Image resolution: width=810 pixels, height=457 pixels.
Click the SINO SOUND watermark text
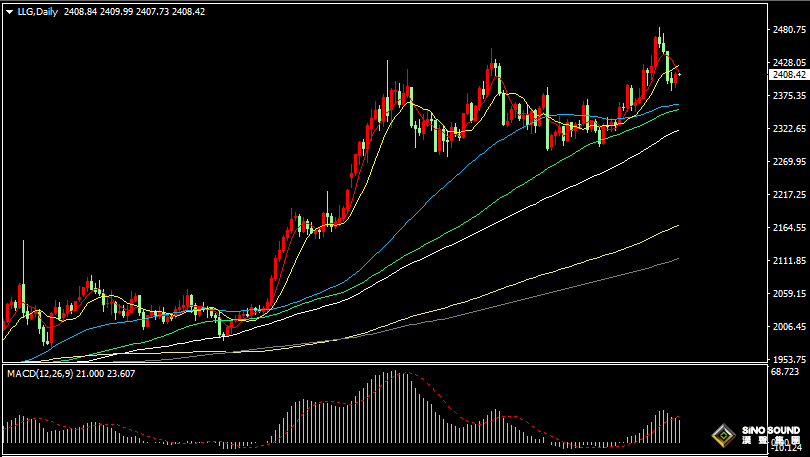point(770,431)
